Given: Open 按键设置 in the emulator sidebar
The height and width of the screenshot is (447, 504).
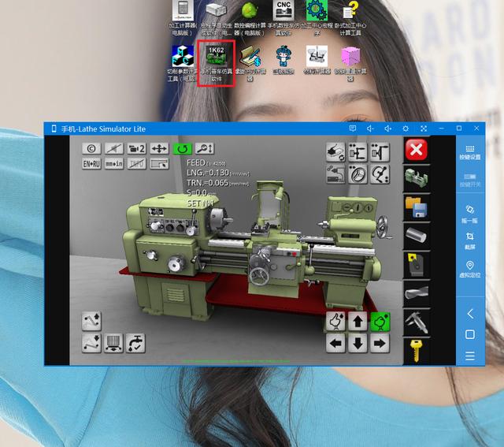Looking at the screenshot, I should (x=470, y=151).
